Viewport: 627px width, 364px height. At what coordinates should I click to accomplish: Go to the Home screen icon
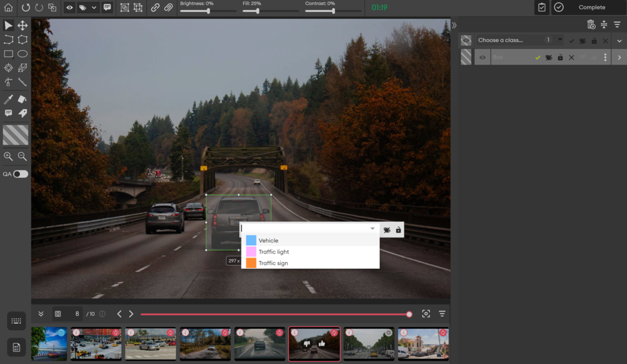[8, 7]
